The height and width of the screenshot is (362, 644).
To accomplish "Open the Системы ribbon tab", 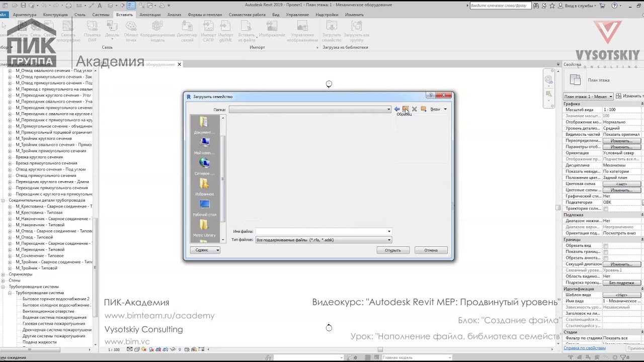I will click(x=101, y=15).
